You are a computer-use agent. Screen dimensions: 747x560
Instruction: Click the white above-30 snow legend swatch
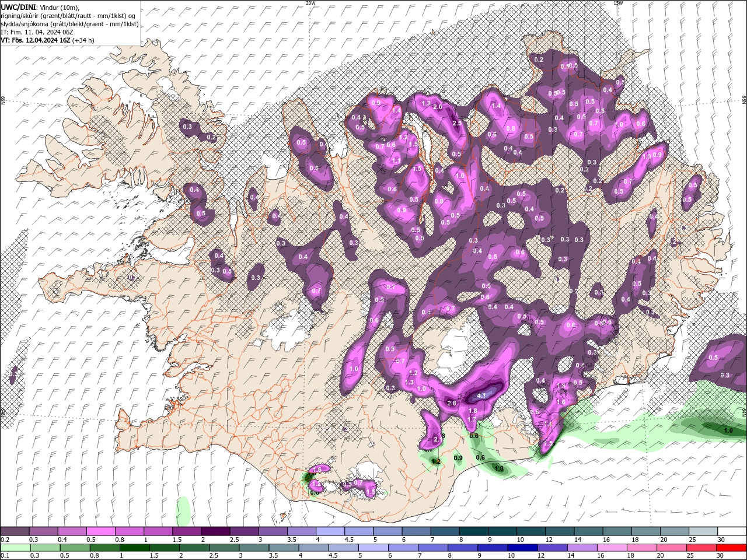[732, 531]
